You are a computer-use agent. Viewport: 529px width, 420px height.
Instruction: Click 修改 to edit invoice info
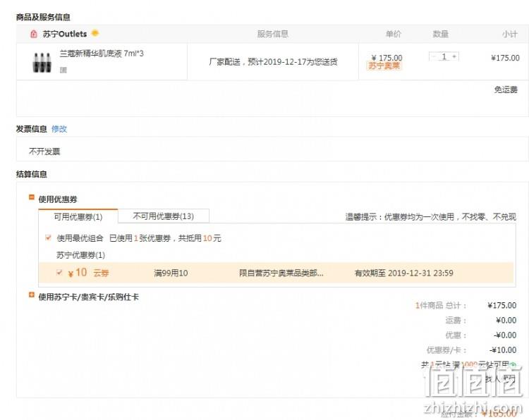[x=59, y=129]
